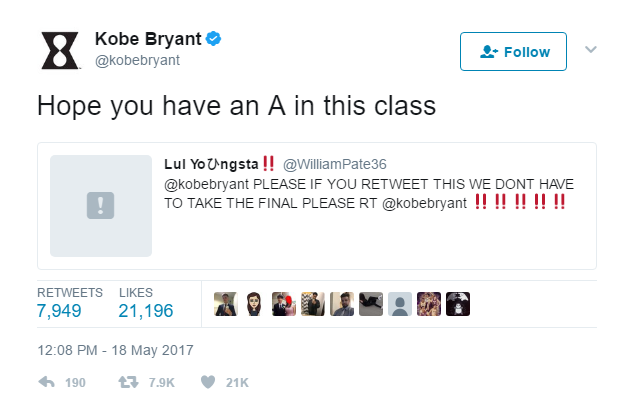Viewport: 625px width, 419px height.
Task: Like the tweet with the heart icon
Action: 208,382
